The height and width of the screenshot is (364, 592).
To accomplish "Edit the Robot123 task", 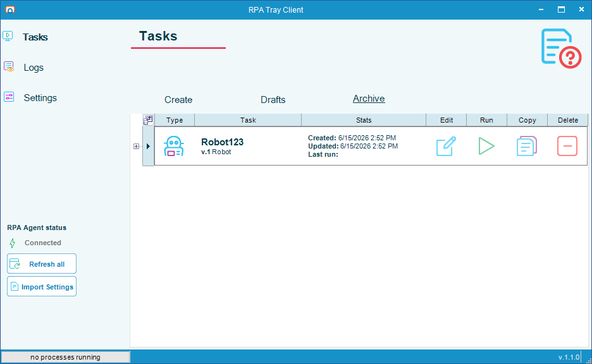I will (x=447, y=146).
